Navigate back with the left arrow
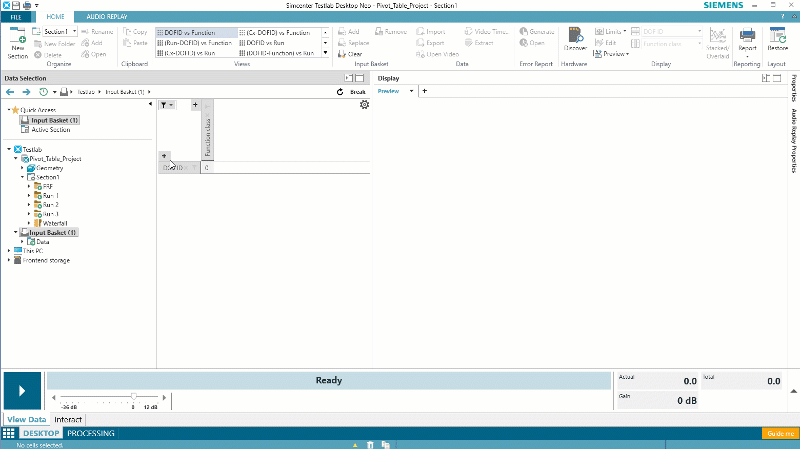 11,91
